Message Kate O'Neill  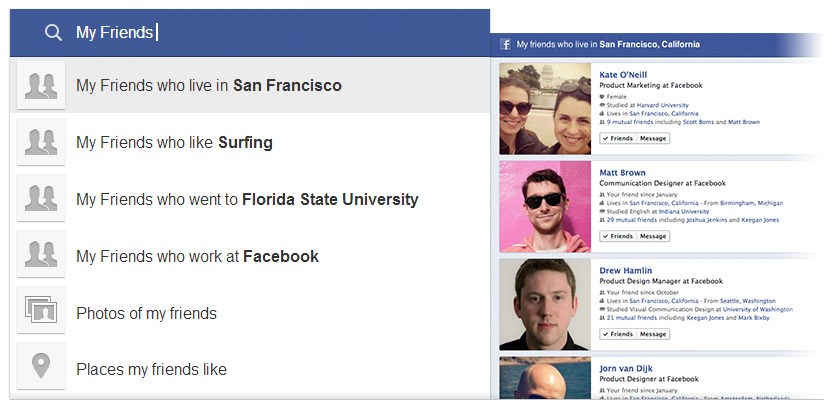[653, 139]
